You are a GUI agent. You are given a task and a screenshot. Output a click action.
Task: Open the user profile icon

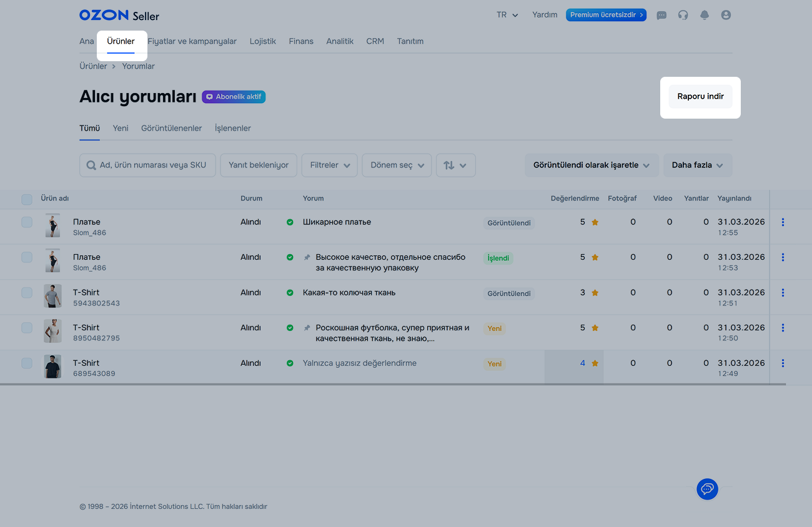coord(726,15)
